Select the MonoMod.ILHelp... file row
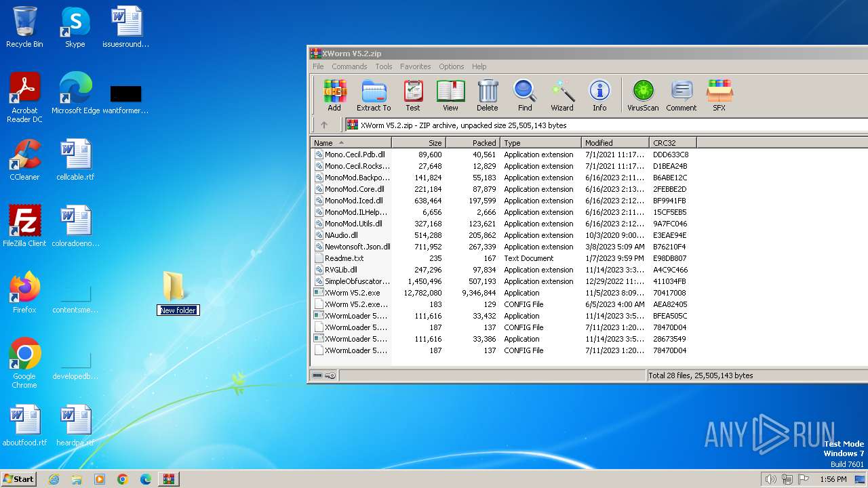 point(502,212)
